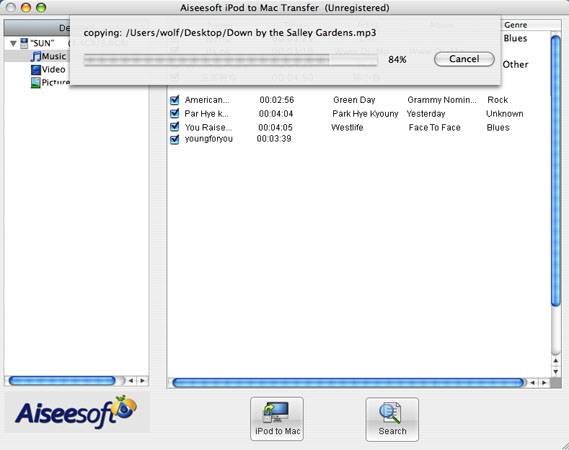
Task: Select the Music note icon in sidebar
Action: tap(36, 56)
